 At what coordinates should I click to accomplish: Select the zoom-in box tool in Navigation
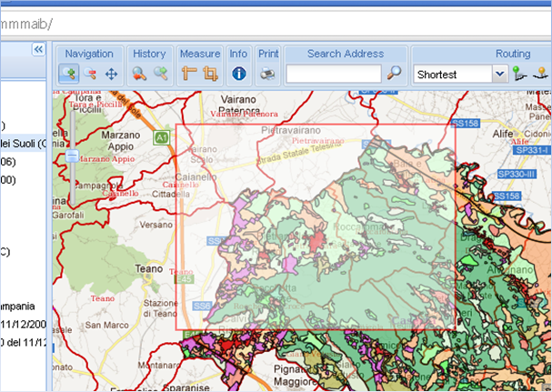point(68,74)
